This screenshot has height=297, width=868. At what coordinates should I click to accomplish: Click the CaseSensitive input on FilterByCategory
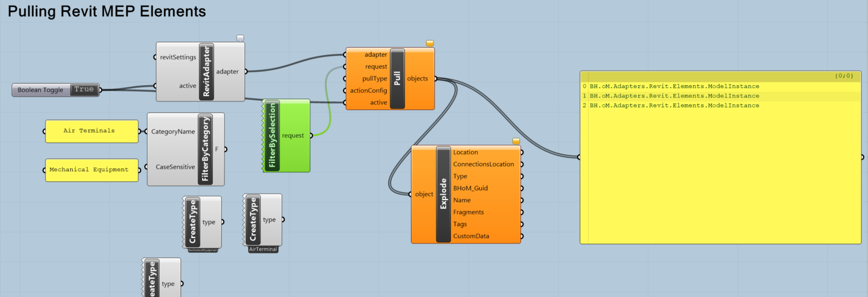click(175, 167)
